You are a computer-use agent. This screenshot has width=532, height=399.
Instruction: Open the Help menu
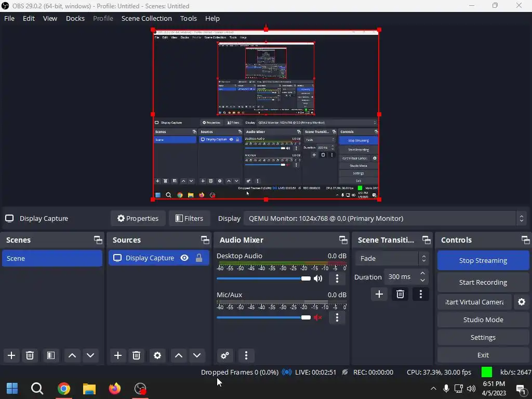[212, 18]
